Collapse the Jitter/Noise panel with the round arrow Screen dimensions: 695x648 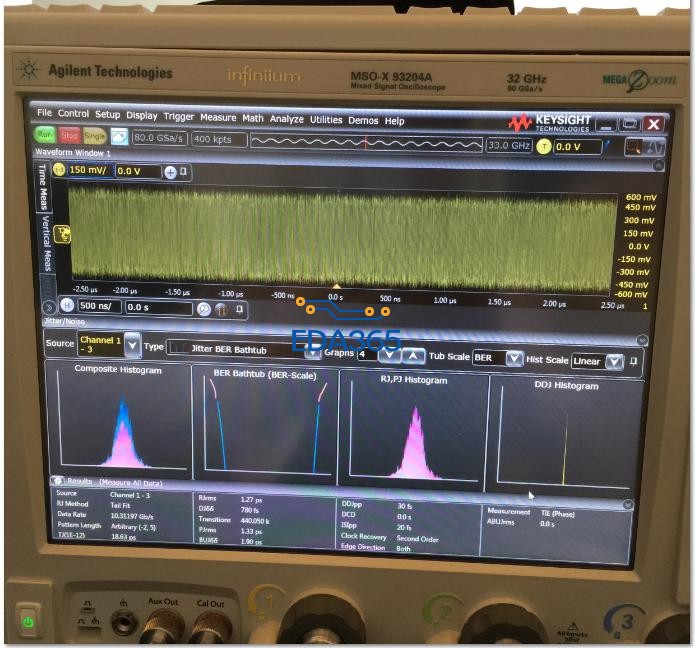pyautogui.click(x=642, y=340)
